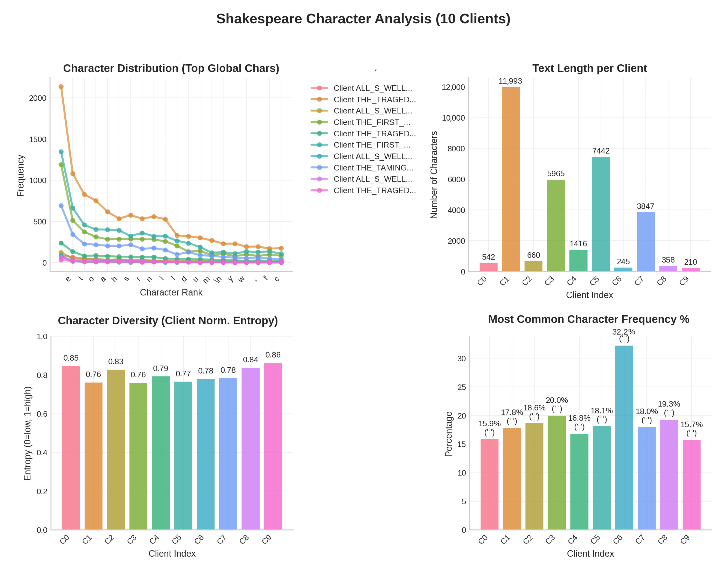728x568 pixels.
Task: Click the pink legend marker for Client ALL_S_WELL
Action: pyautogui.click(x=319, y=88)
